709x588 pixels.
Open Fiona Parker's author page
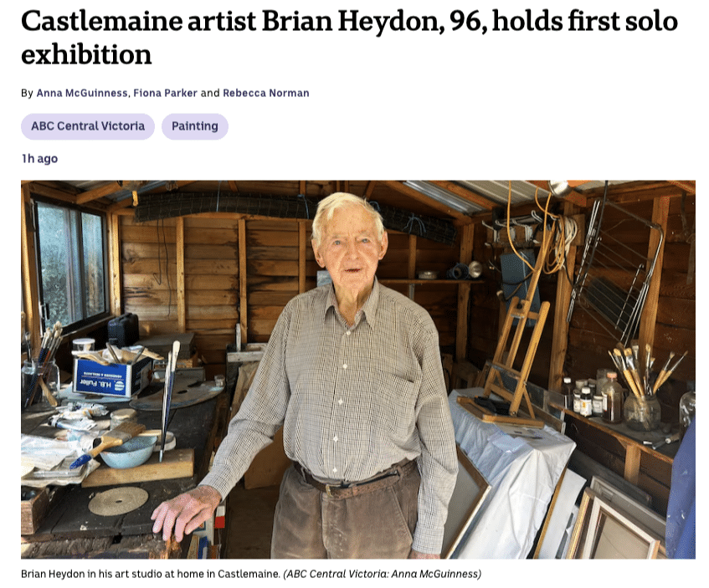tap(165, 93)
